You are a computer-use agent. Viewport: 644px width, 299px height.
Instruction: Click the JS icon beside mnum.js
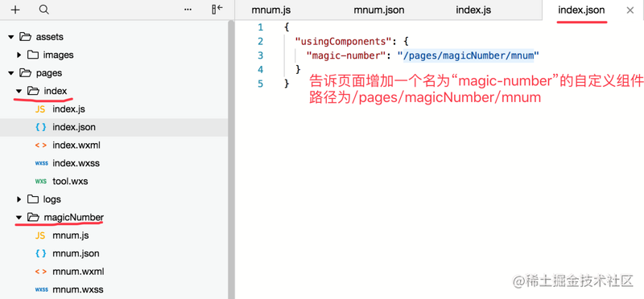pyautogui.click(x=40, y=236)
